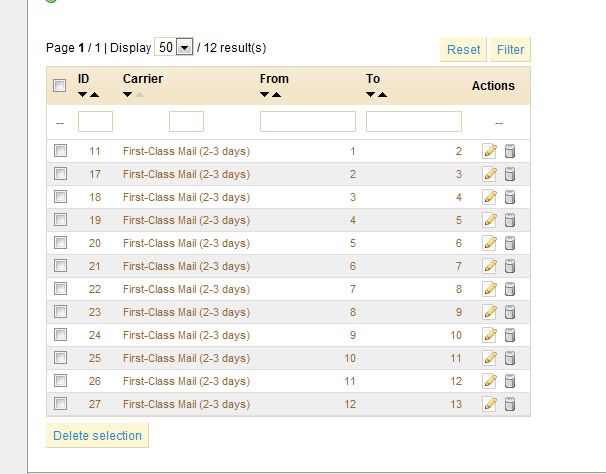Edit the row with ID 26
The height and width of the screenshot is (474, 606).
(489, 381)
